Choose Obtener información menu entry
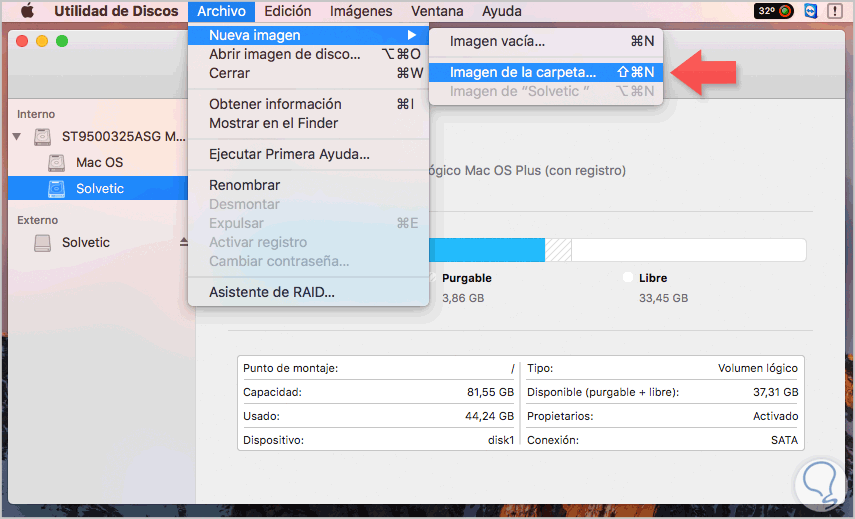The width and height of the screenshot is (855, 519). tap(309, 104)
